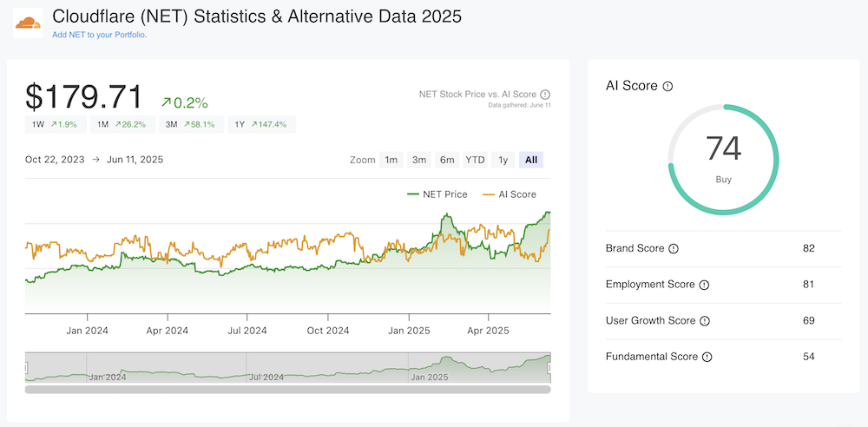
Task: Click the 1Y 147.4% performance chip
Action: (x=262, y=125)
